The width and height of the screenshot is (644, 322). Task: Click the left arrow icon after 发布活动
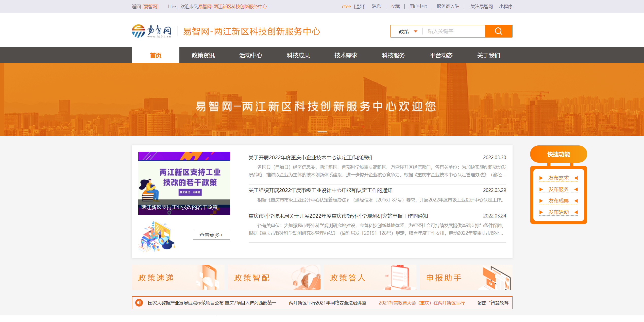576,212
